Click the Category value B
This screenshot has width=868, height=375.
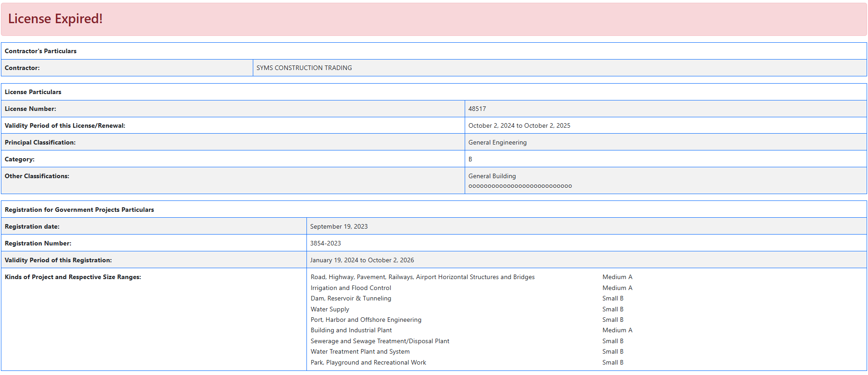pyautogui.click(x=470, y=159)
